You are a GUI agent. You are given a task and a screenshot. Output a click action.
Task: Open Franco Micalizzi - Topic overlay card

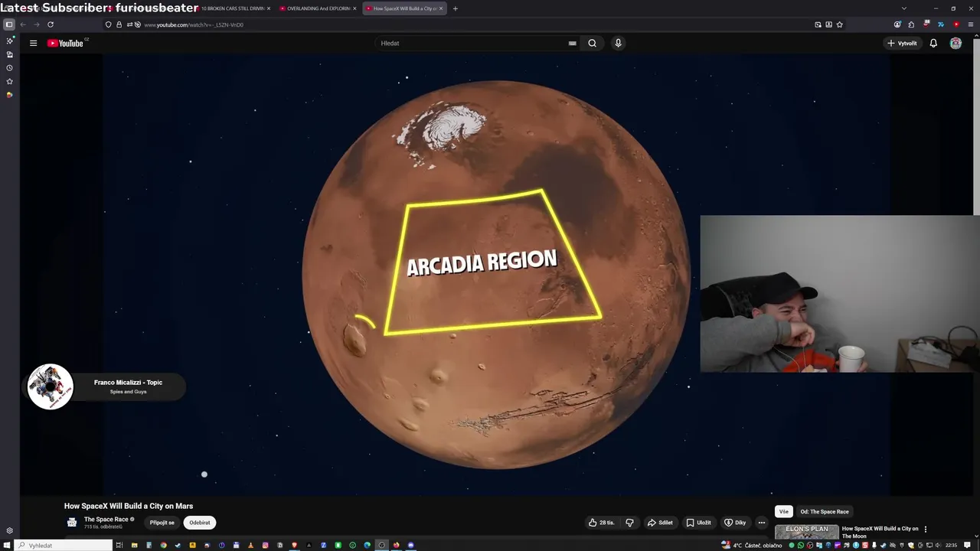106,386
